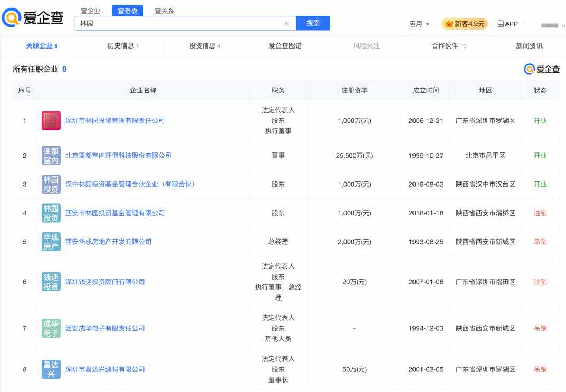
Task: Click the 成华电子 company icon
Action: click(51, 328)
